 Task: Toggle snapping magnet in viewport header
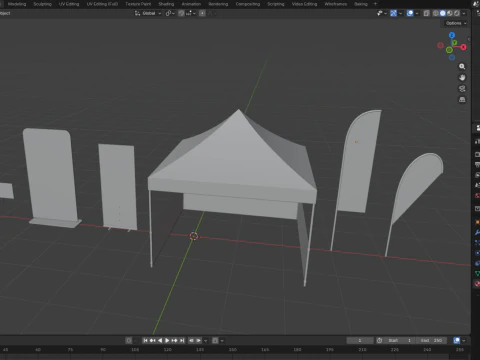(x=181, y=13)
